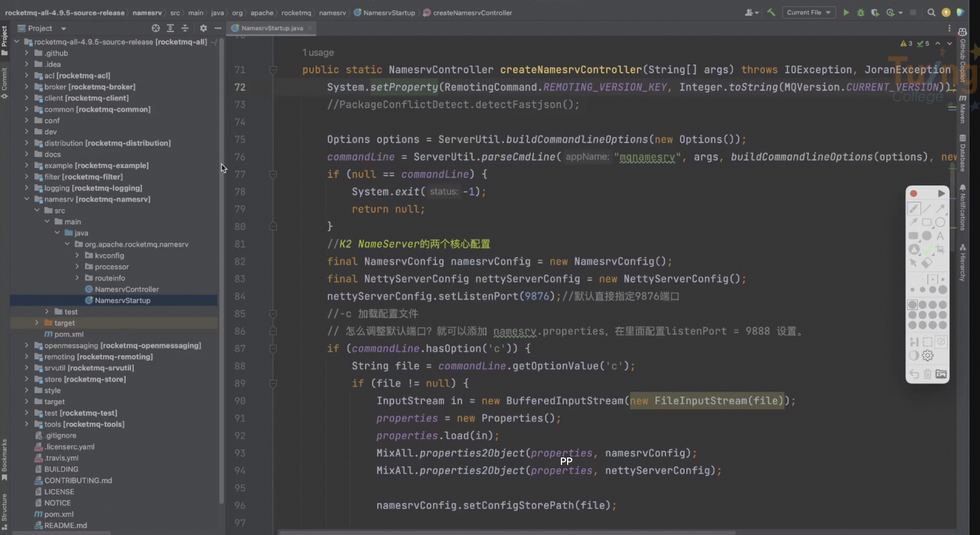The height and width of the screenshot is (535, 980).
Task: Undo last drawing in annotation palette
Action: (x=914, y=374)
